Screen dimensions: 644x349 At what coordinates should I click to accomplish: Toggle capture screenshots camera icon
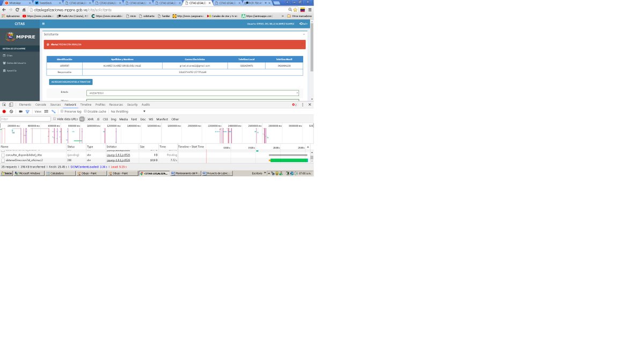coord(20,112)
